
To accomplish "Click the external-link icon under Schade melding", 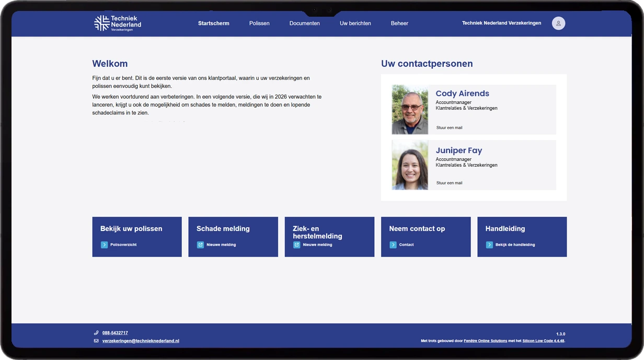I will click(x=200, y=245).
